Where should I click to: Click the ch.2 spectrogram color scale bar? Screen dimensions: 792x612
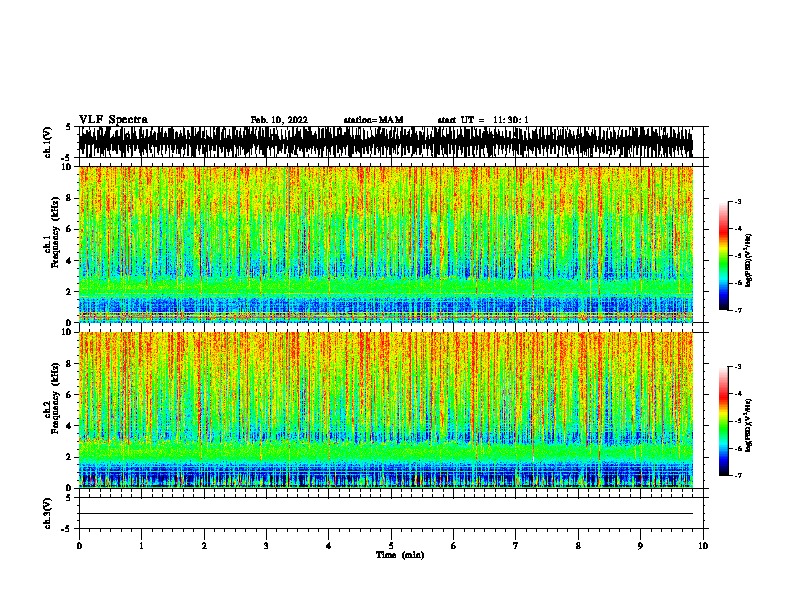pos(724,421)
